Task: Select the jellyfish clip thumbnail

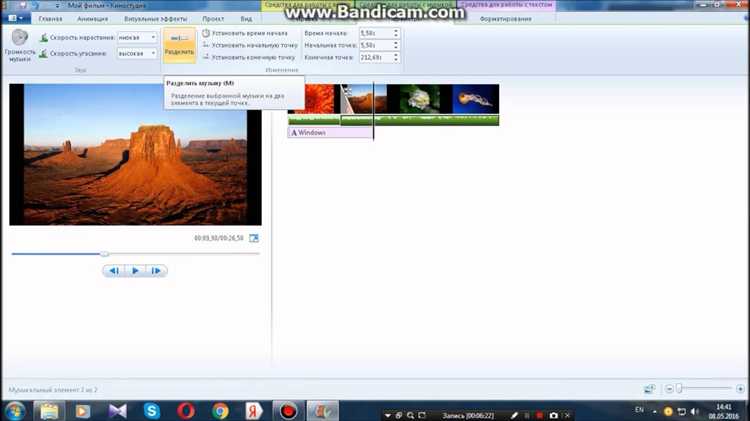Action: coord(475,99)
